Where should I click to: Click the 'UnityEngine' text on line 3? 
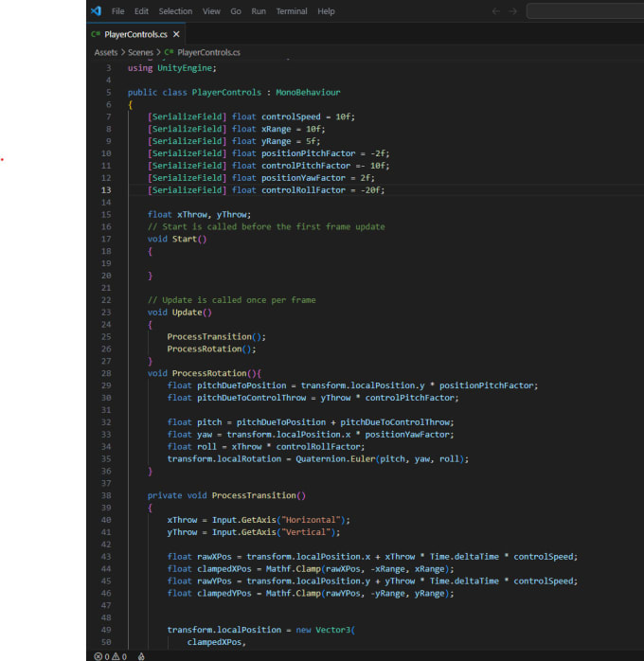click(x=185, y=68)
